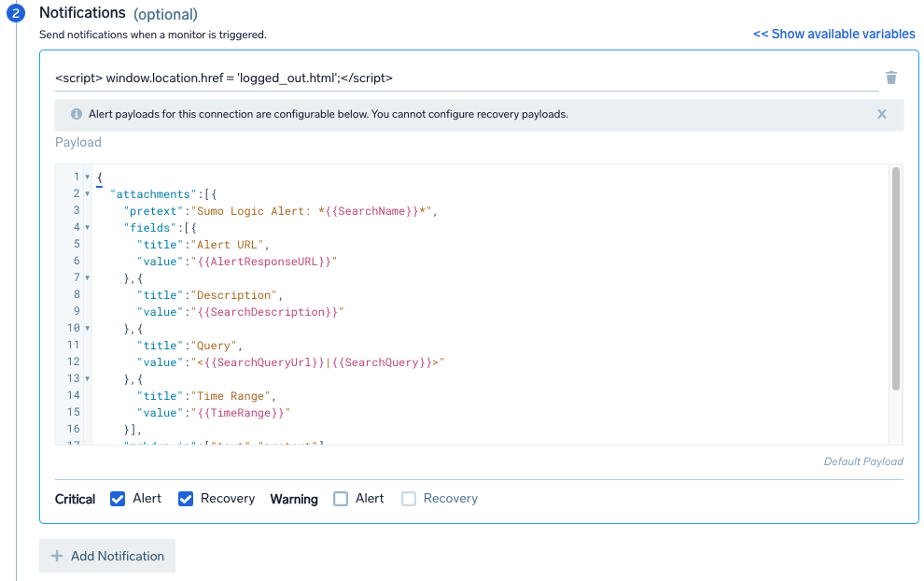This screenshot has height=581, width=924.
Task: Collapse the attachments block at line 2
Action: point(87,194)
